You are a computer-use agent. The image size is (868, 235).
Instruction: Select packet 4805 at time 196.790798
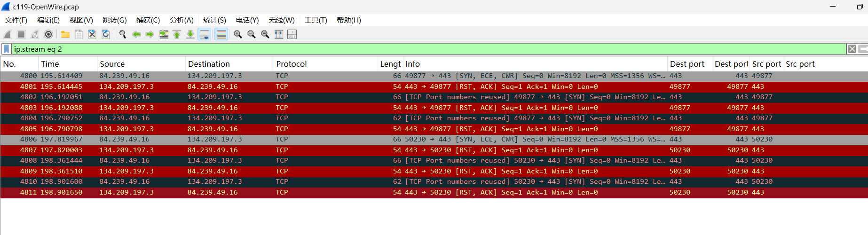(434, 129)
